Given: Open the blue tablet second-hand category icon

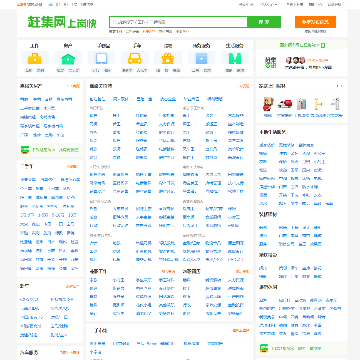Looking at the screenshot, I should pos(101,58).
